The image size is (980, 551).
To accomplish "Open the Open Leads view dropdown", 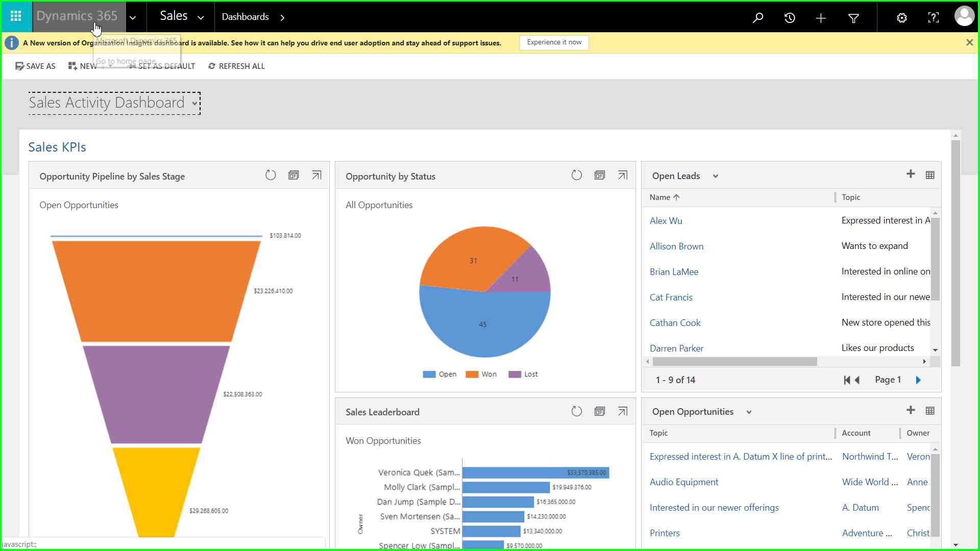I will 716,176.
